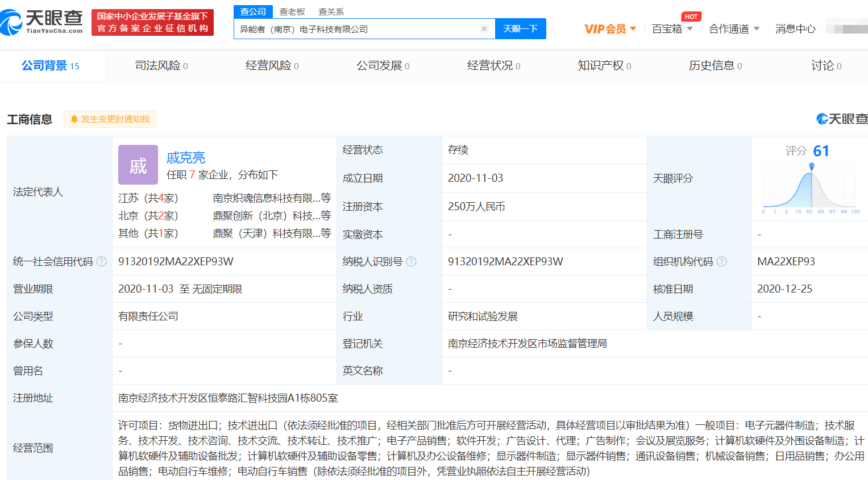Select the 查老板 search tab
Screen dimensions: 868x480
[292, 12]
